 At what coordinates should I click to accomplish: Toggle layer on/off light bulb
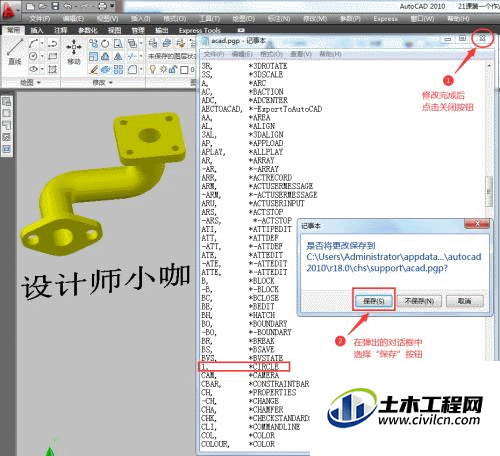click(x=153, y=69)
